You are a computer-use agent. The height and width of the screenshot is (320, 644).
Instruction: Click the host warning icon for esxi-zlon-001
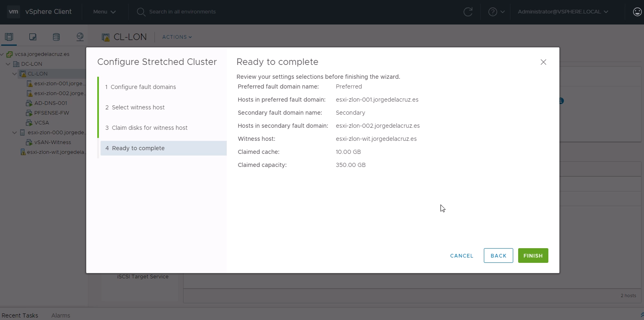(29, 83)
